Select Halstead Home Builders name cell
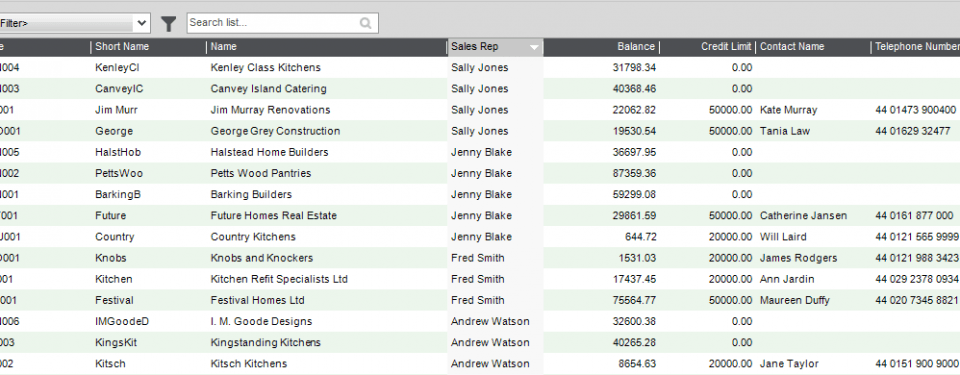 [269, 153]
